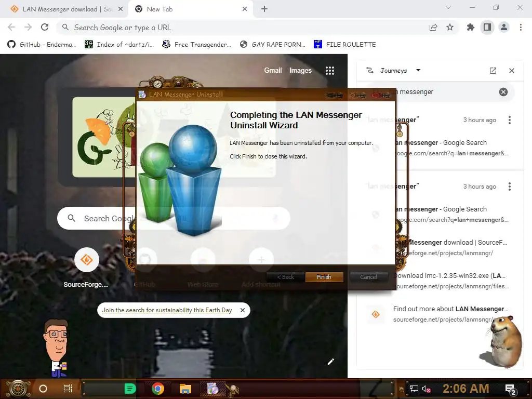Open the Chrome profile avatar menu
This screenshot has width=532, height=399.
(x=504, y=27)
